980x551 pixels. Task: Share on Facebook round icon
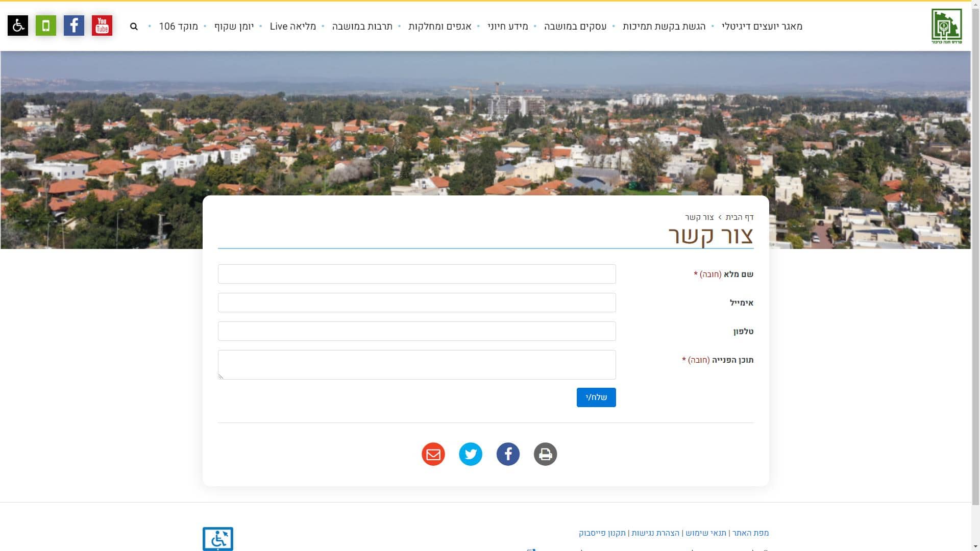pyautogui.click(x=508, y=454)
